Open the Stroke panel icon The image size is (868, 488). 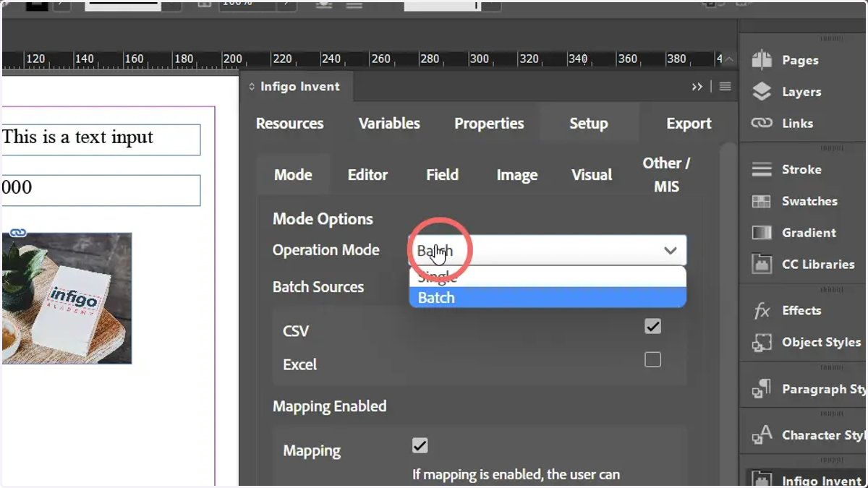click(x=762, y=169)
